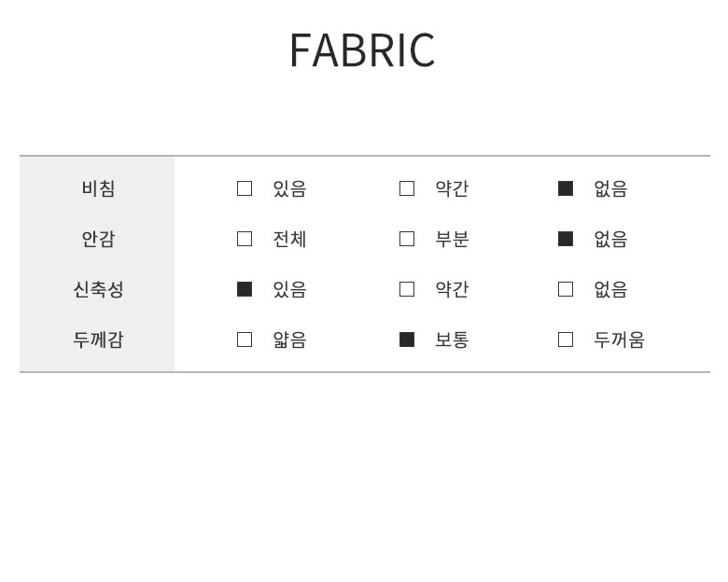Click the 안감 row label

98,239
